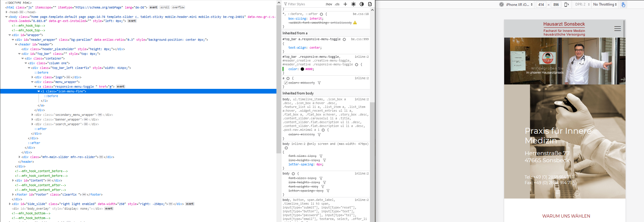Open the iPhone XR device selector dropdown
The height and width of the screenshot is (222, 644).
coord(519,4)
